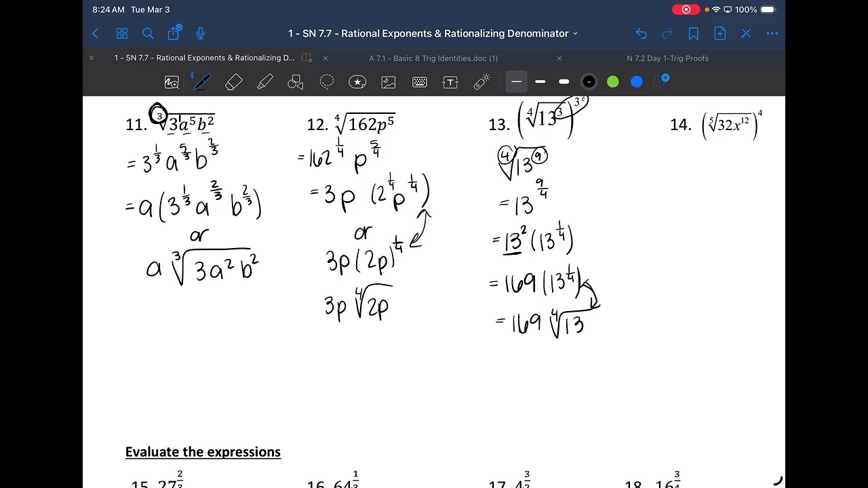Select the Lasso selection tool
The image size is (868, 488).
(x=327, y=82)
